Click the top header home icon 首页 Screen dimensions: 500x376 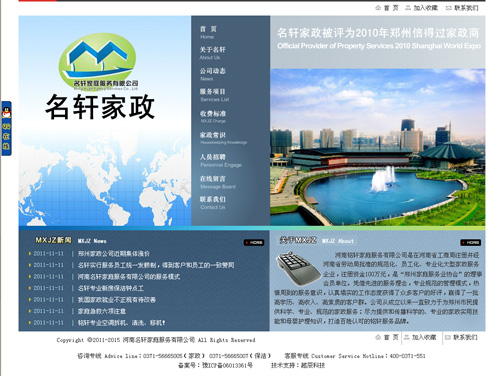tap(387, 8)
